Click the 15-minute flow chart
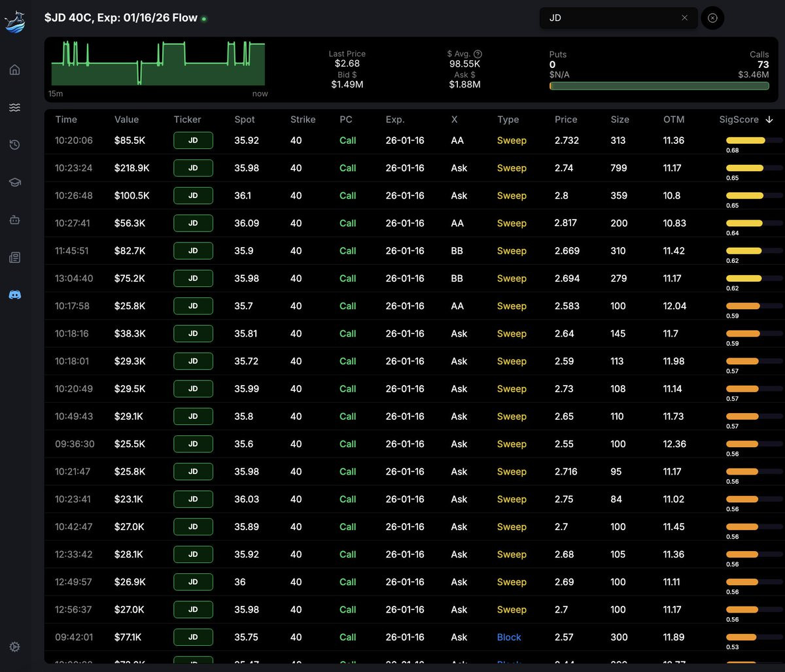The image size is (785, 672). (158, 63)
